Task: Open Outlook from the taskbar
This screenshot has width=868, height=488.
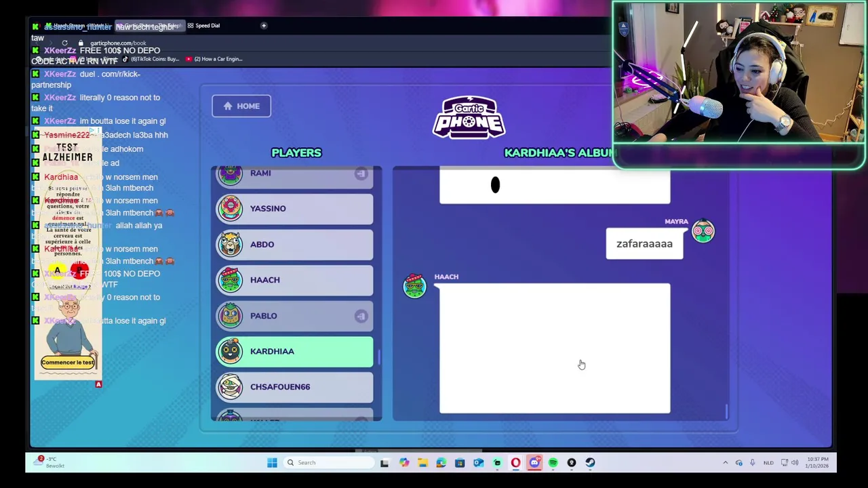Action: point(479,463)
